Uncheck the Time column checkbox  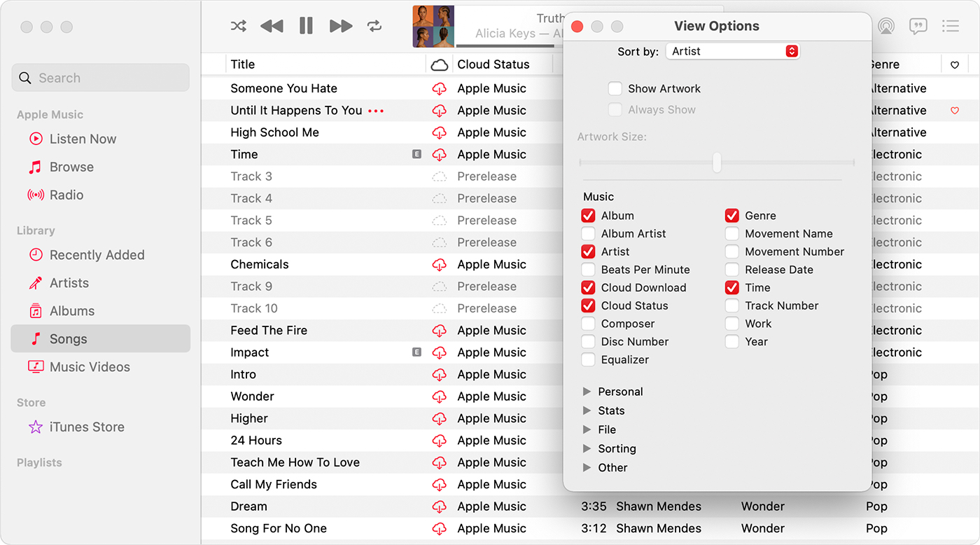click(x=732, y=288)
